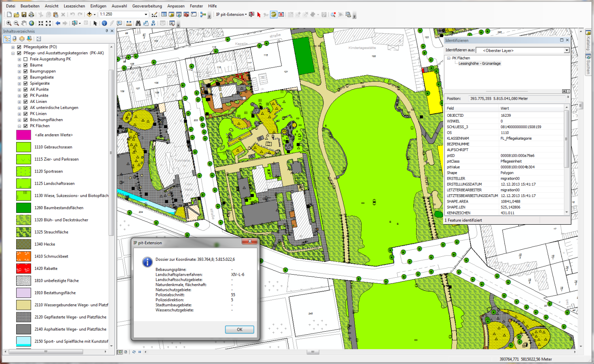Activate the Pan hand tool
Viewport: 594px width, 364px height.
[24, 23]
